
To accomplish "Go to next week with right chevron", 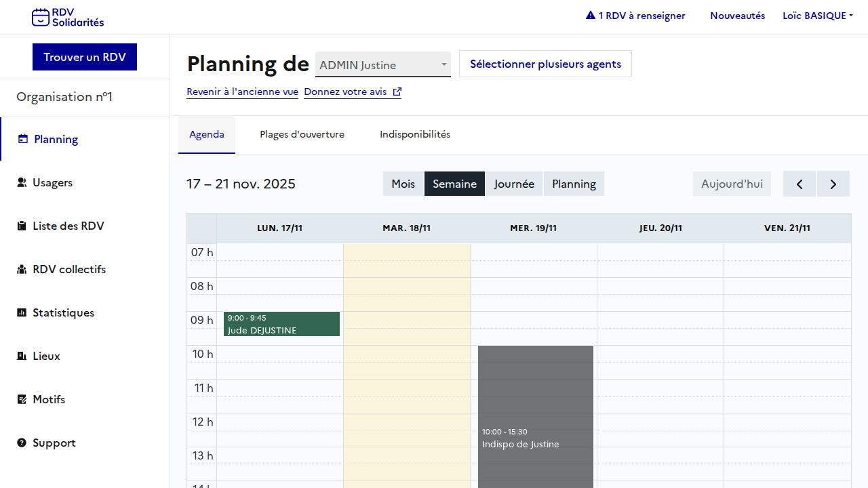I will click(833, 184).
